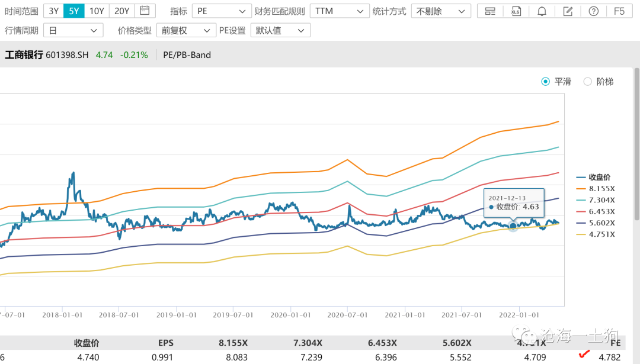This screenshot has width=640, height=364.
Task: Select the 10Y time range
Action: tap(97, 11)
